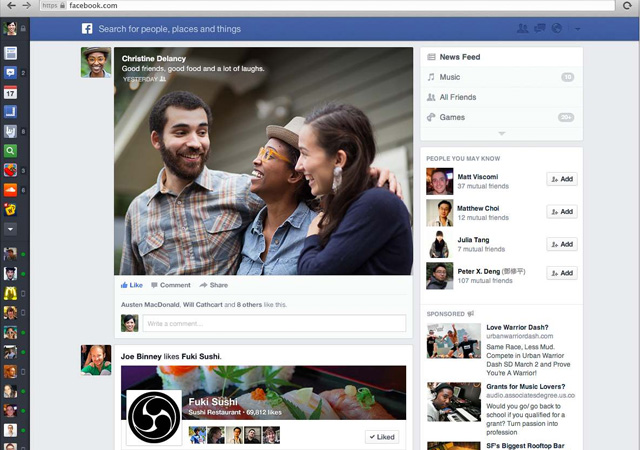Toggle the Liked button for Fuki Sushi
This screenshot has height=450, width=640.
381,436
